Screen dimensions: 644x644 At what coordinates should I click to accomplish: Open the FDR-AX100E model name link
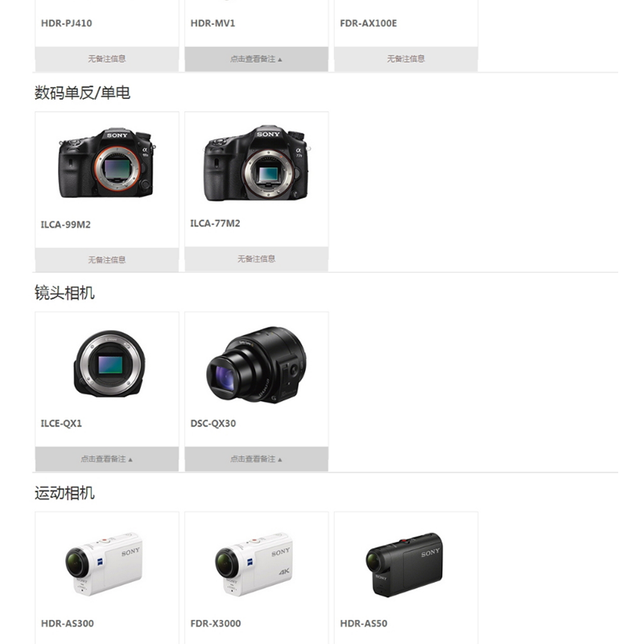[x=369, y=23]
